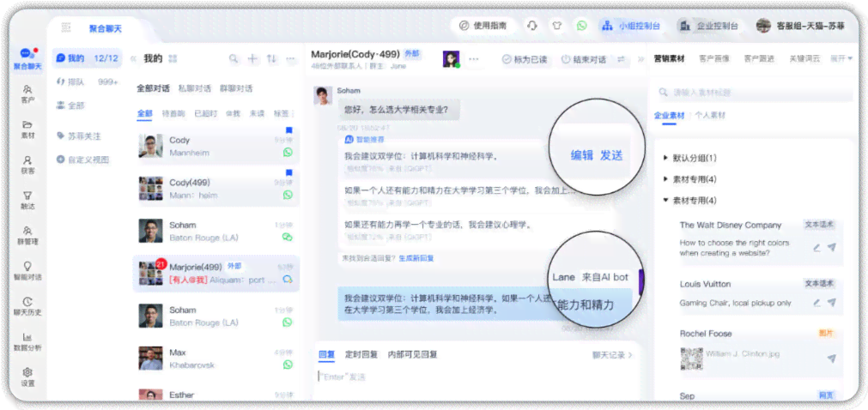Image resolution: width=868 pixels, height=410 pixels.
Task: Select 我的 12/12 queue
Action: tap(88, 58)
